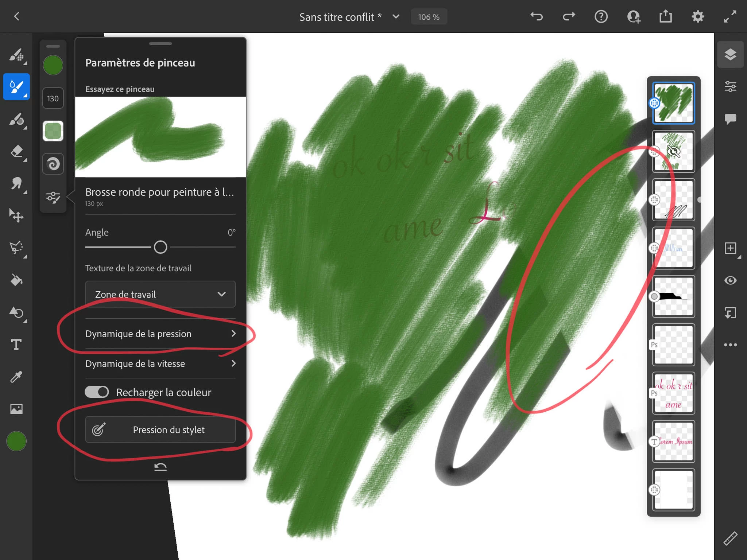The image size is (747, 560).
Task: Open document title dropdown chevron
Action: coord(396,17)
